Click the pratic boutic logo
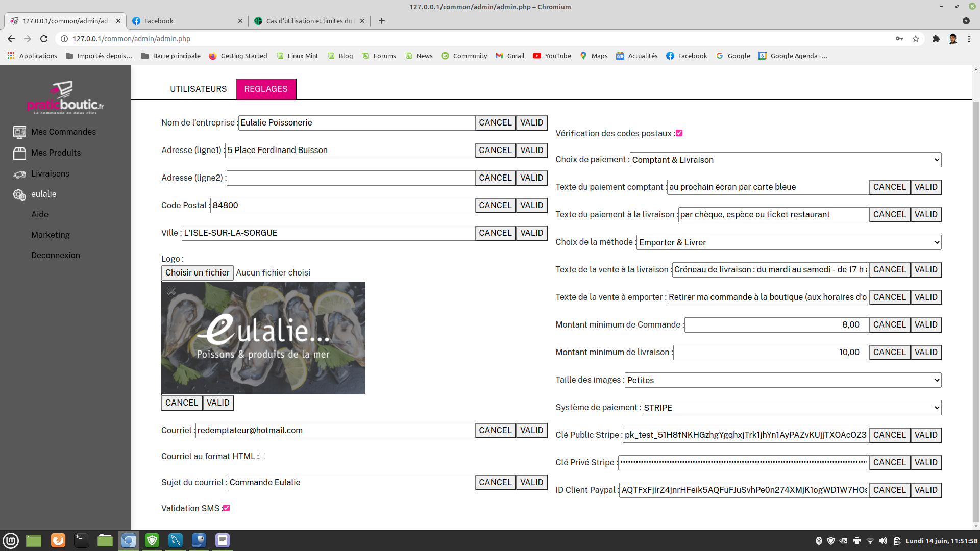 pos(65,98)
